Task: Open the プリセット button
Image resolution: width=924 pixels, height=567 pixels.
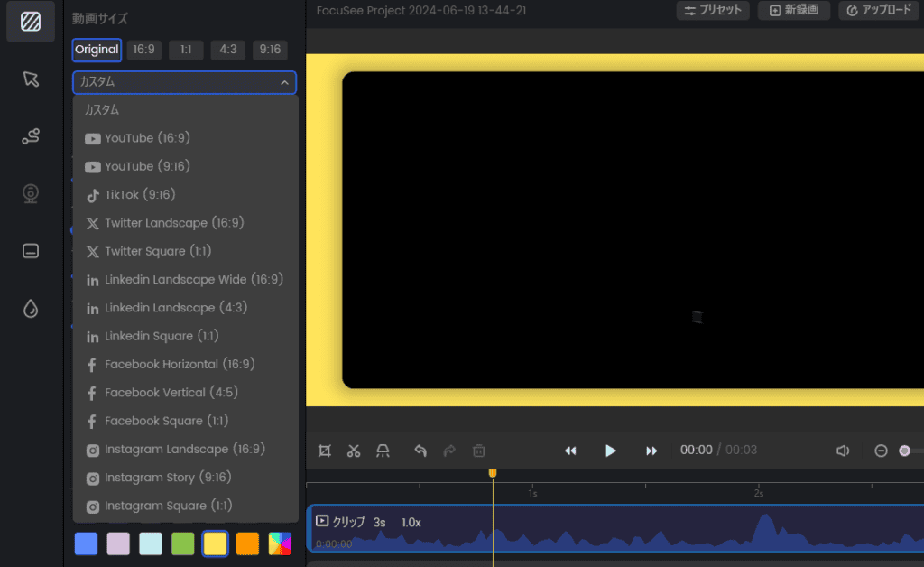Action: tap(713, 11)
